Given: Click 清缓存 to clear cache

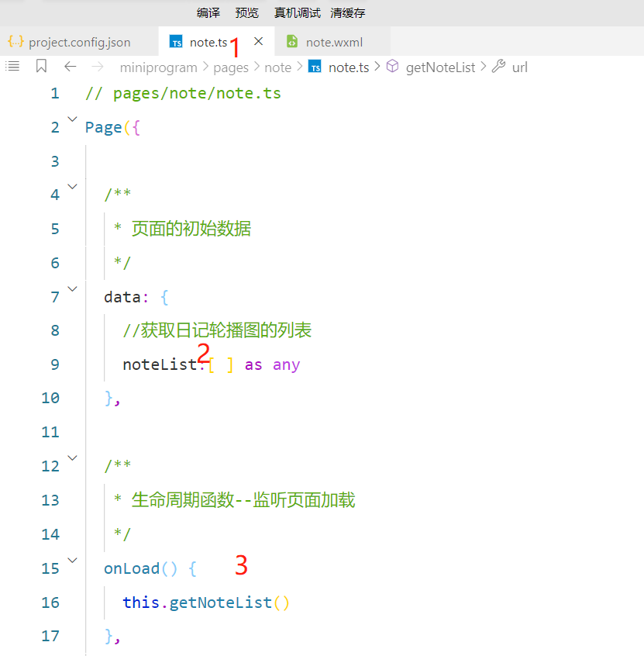Looking at the screenshot, I should (x=347, y=13).
